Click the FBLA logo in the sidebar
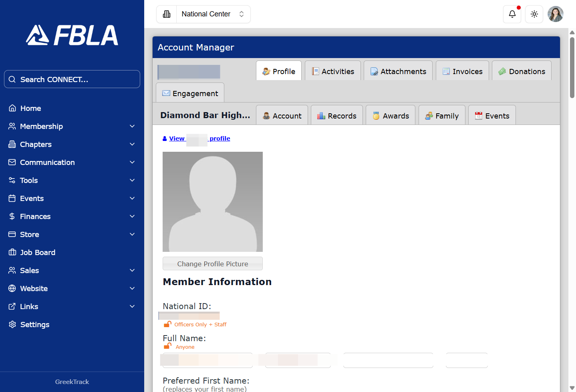The width and height of the screenshot is (576, 392). coord(72,35)
